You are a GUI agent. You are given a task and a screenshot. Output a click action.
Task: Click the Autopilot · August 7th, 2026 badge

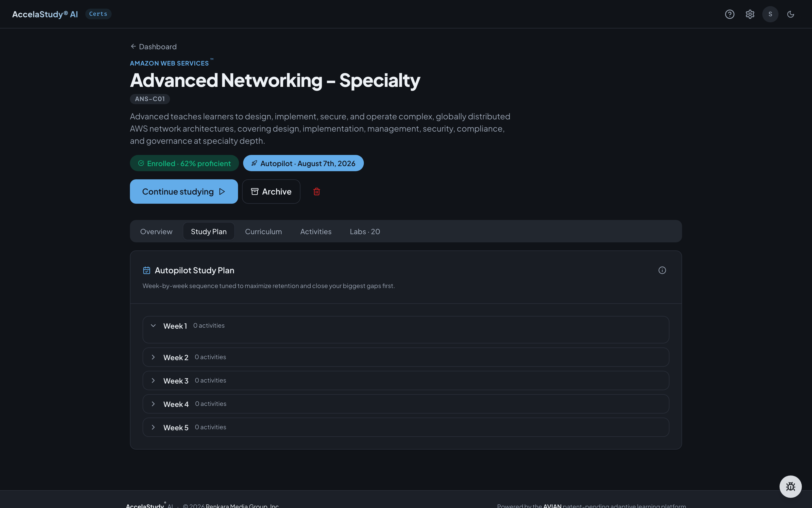pyautogui.click(x=303, y=163)
